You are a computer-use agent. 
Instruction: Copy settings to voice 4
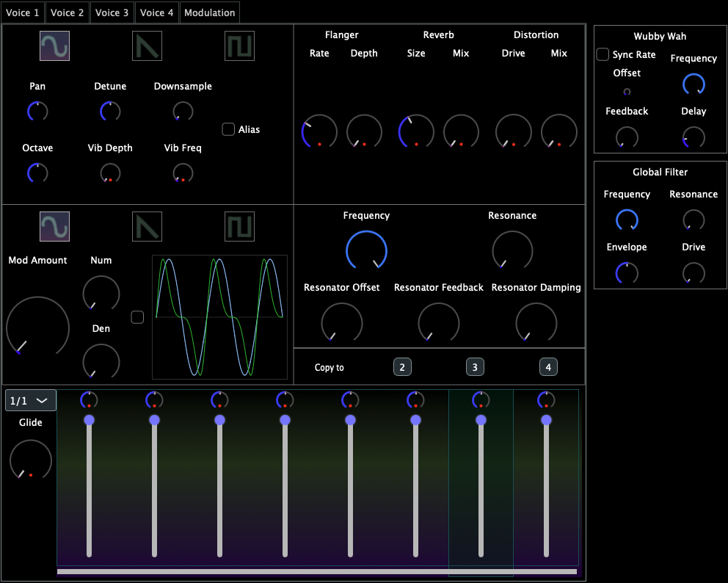pyautogui.click(x=548, y=366)
